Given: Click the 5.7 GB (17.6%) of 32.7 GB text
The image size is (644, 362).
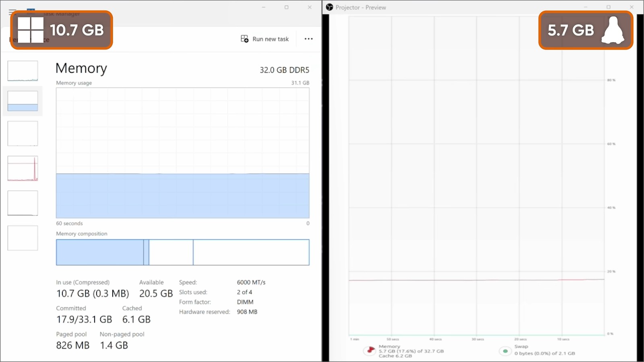Looking at the screenshot, I should tap(411, 351).
